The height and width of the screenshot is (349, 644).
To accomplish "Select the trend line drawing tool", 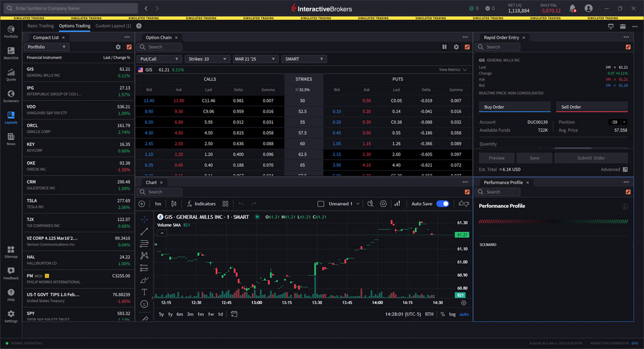I will 144,231.
